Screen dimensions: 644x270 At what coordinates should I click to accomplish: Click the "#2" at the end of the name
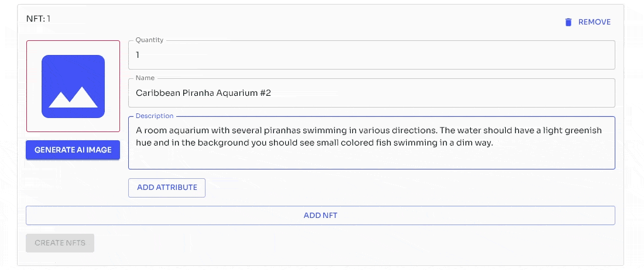(265, 93)
